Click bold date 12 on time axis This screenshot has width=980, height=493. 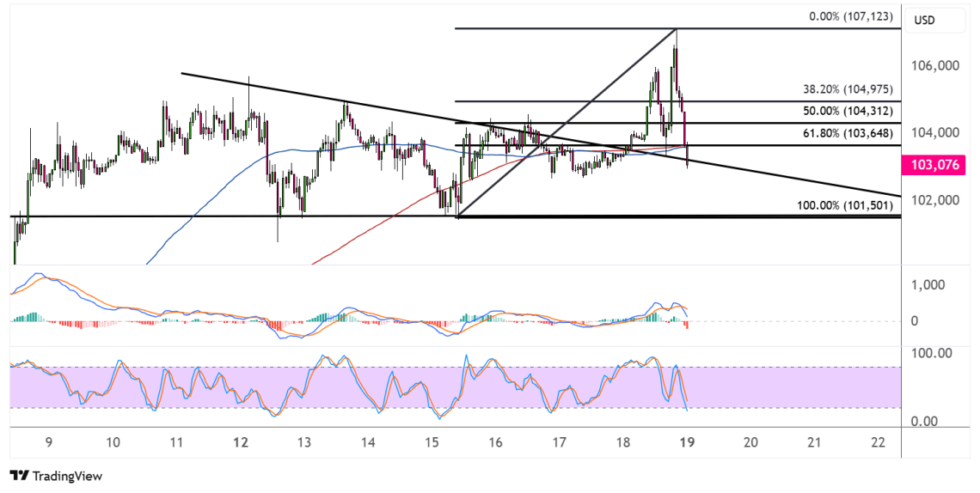pos(241,442)
